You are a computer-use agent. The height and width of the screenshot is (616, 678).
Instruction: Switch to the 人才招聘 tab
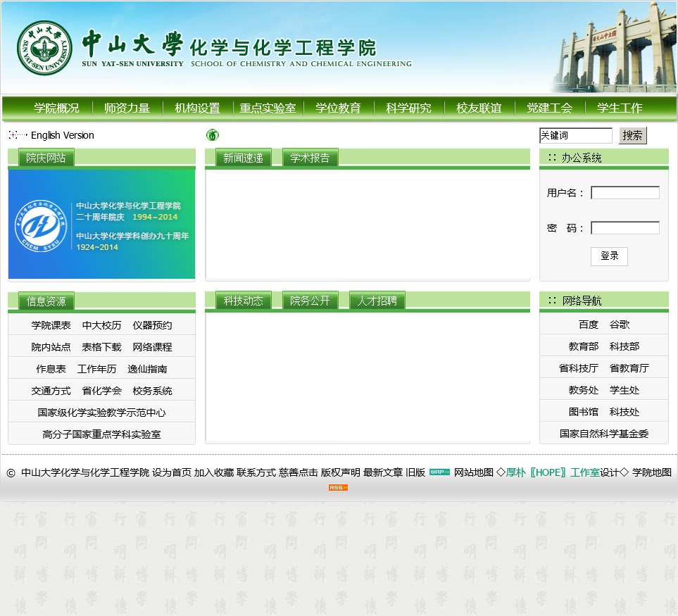(x=377, y=301)
